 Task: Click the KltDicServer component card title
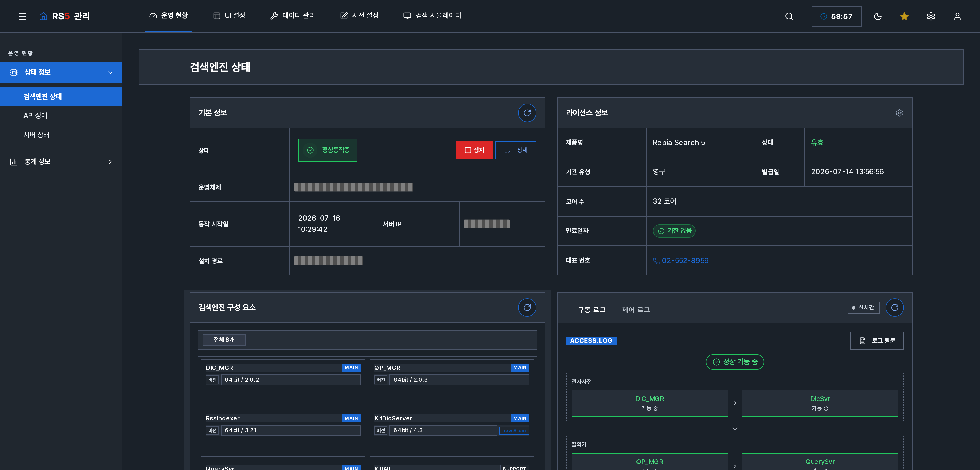(x=393, y=418)
